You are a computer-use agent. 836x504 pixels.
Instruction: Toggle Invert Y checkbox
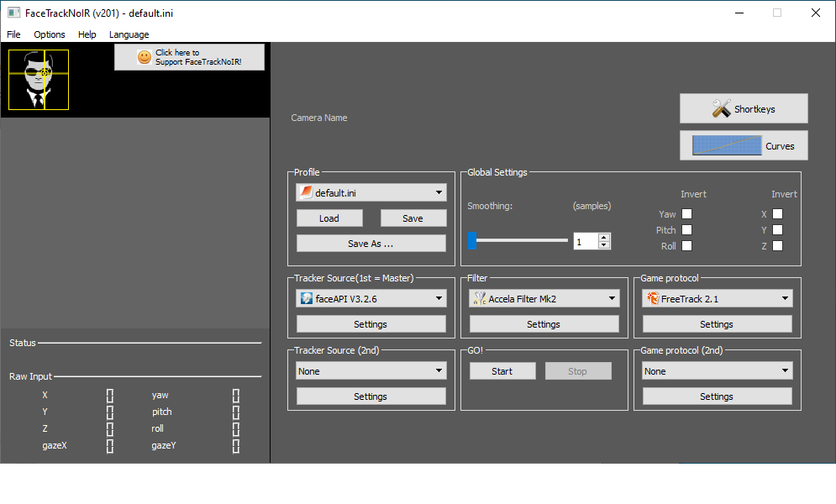pos(778,230)
